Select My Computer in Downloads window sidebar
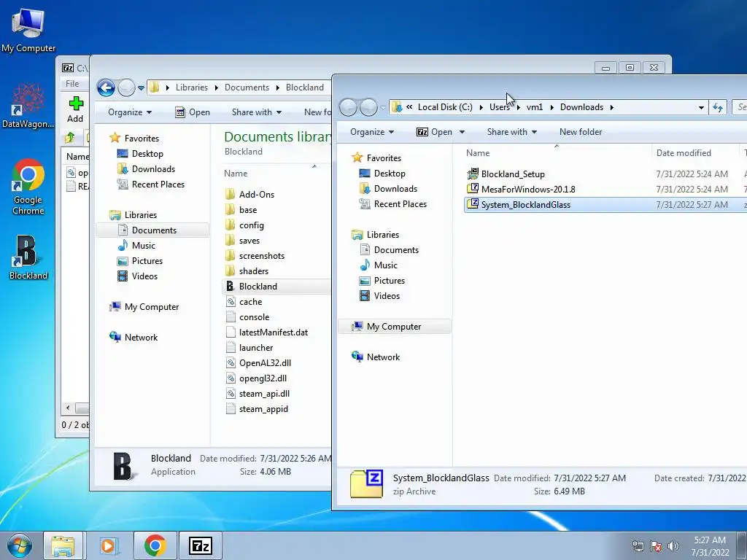The image size is (747, 560). [x=394, y=327]
